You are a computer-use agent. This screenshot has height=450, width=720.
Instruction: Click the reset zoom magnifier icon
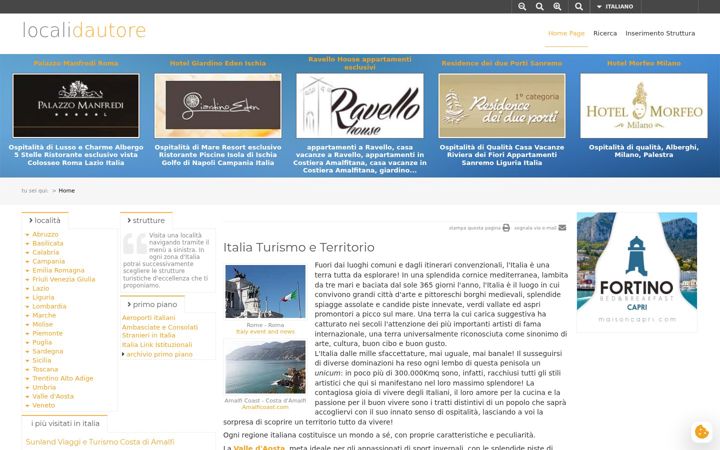pyautogui.click(x=540, y=6)
